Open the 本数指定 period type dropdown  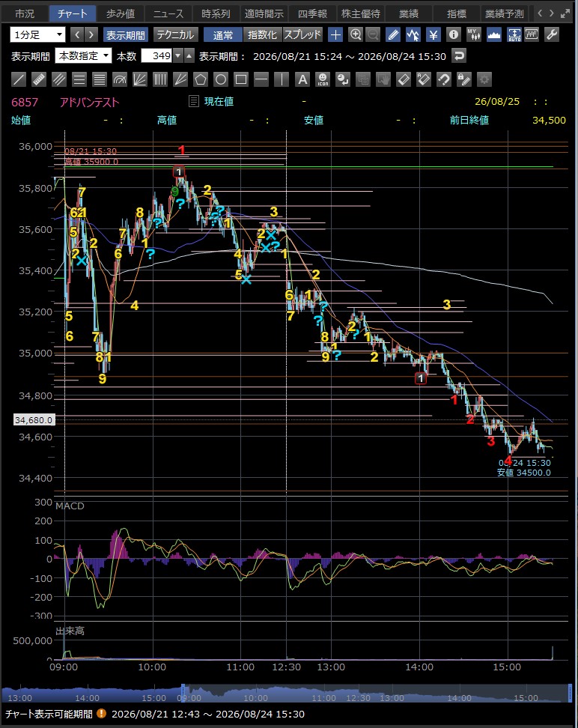click(83, 56)
